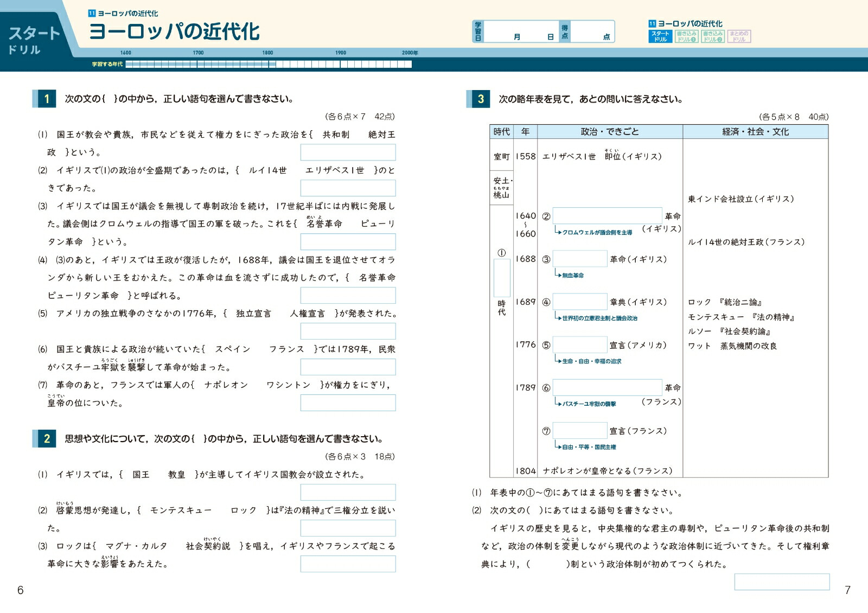Click the blue 11 unit number icon
868x613 pixels.
click(651, 24)
